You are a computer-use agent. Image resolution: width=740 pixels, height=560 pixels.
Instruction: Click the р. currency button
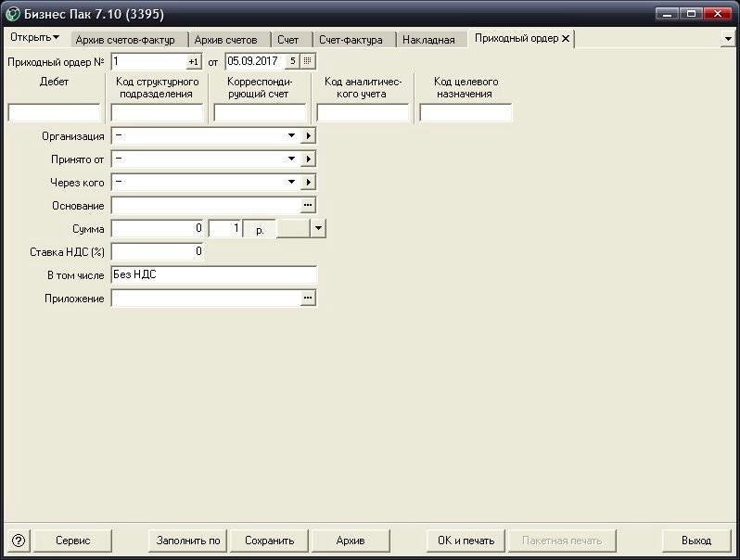260,229
